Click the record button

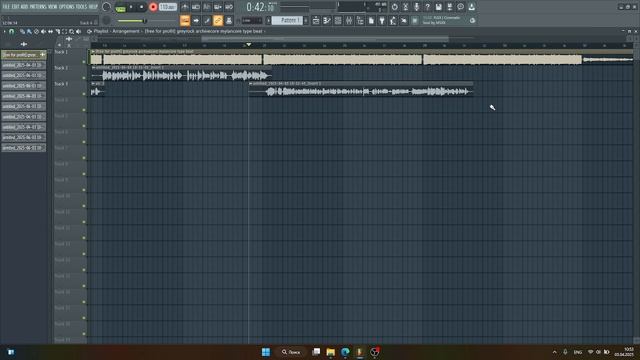pyautogui.click(x=153, y=7)
